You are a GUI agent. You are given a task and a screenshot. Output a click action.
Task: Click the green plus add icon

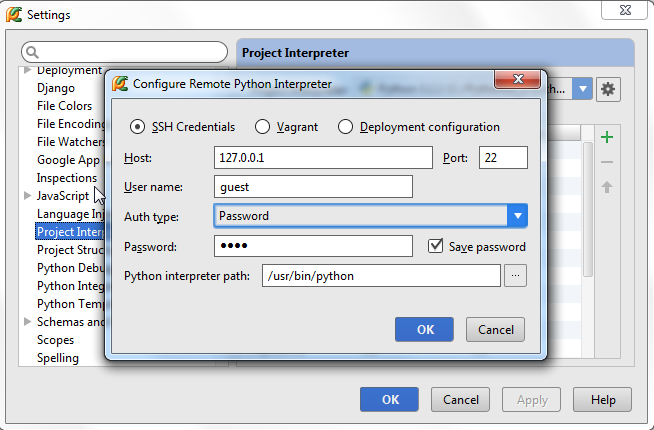607,137
